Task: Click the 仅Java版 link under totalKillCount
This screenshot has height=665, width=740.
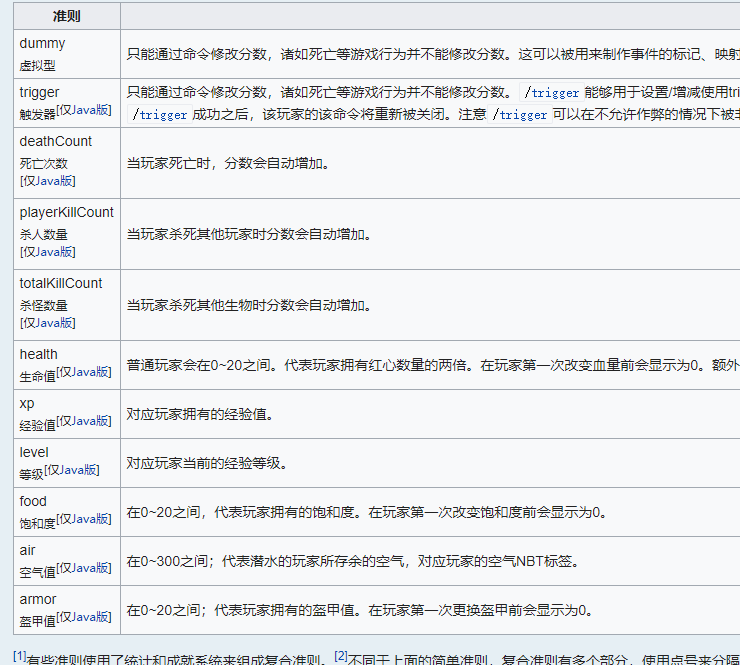Action: point(47,323)
